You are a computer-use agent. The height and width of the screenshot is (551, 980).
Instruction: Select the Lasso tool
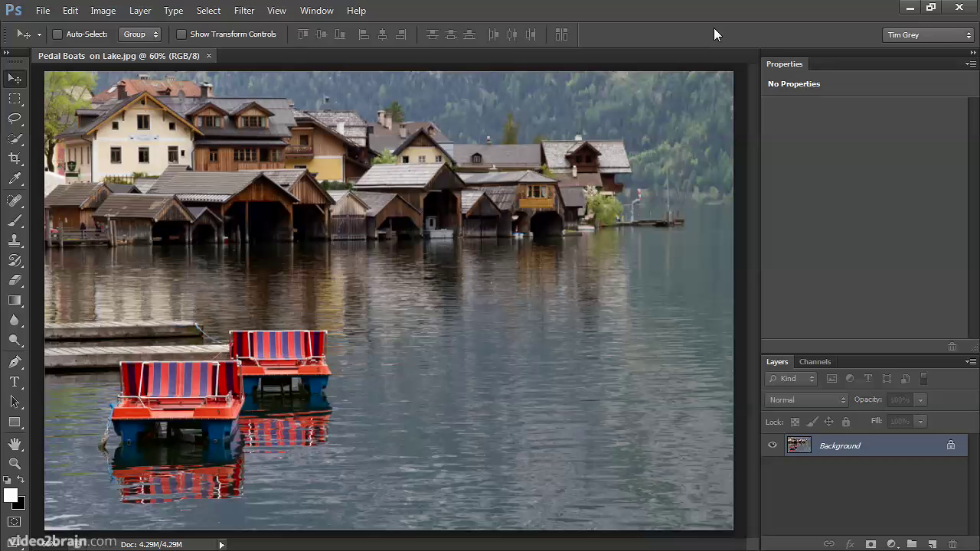pyautogui.click(x=15, y=119)
